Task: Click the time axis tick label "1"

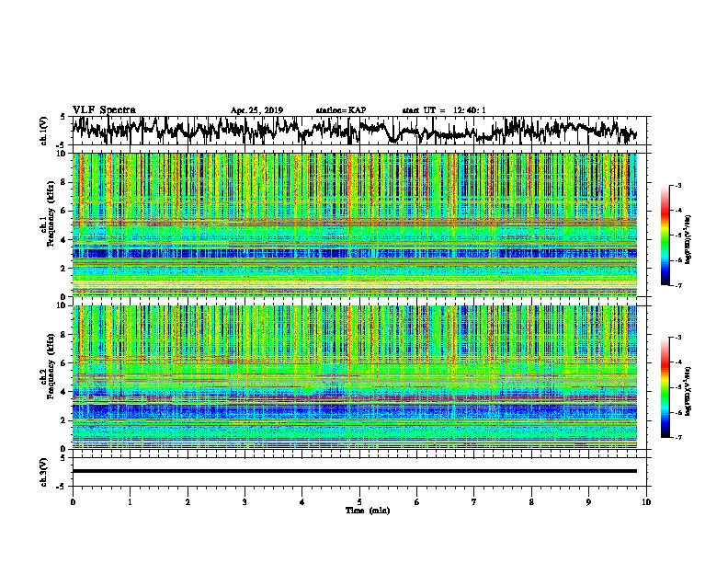Action: pos(130,502)
